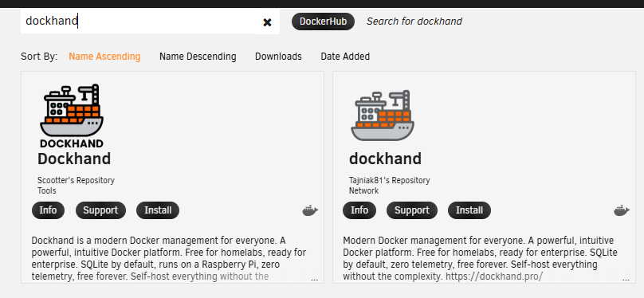Install dockhand from Tajniak81's Repository
Viewport: 644px width, 298px height.
coord(469,210)
